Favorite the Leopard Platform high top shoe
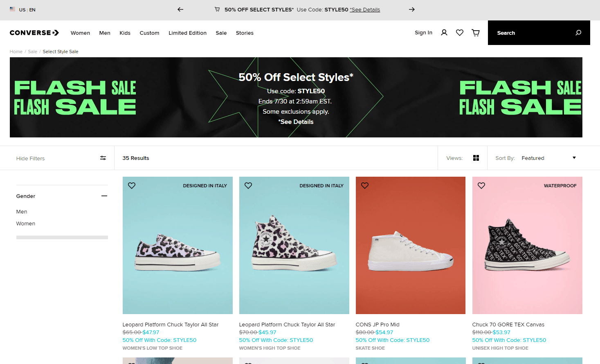600x364 pixels. (248, 186)
